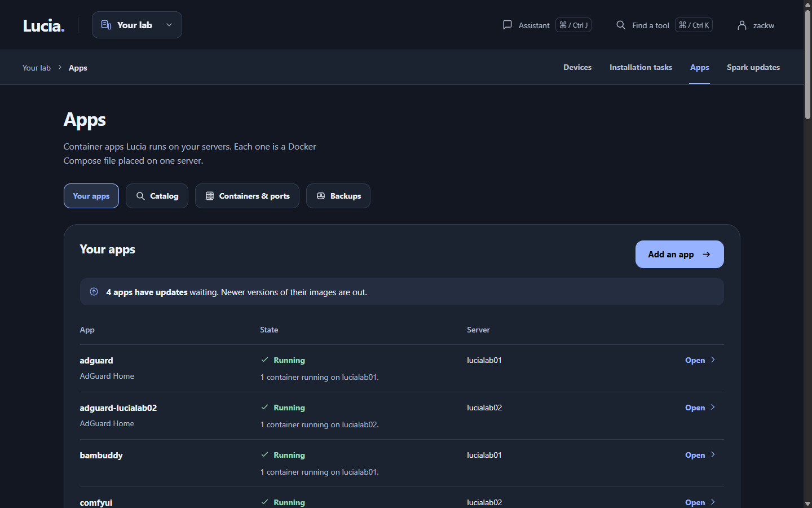Click the chevron next to adguard-lucialab02 Open

(713, 408)
